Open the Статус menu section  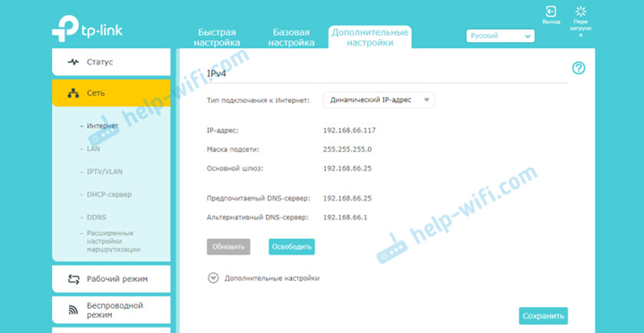click(111, 62)
